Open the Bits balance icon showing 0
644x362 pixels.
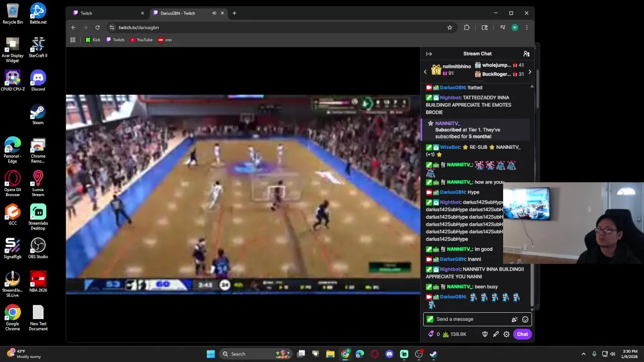[x=434, y=334]
